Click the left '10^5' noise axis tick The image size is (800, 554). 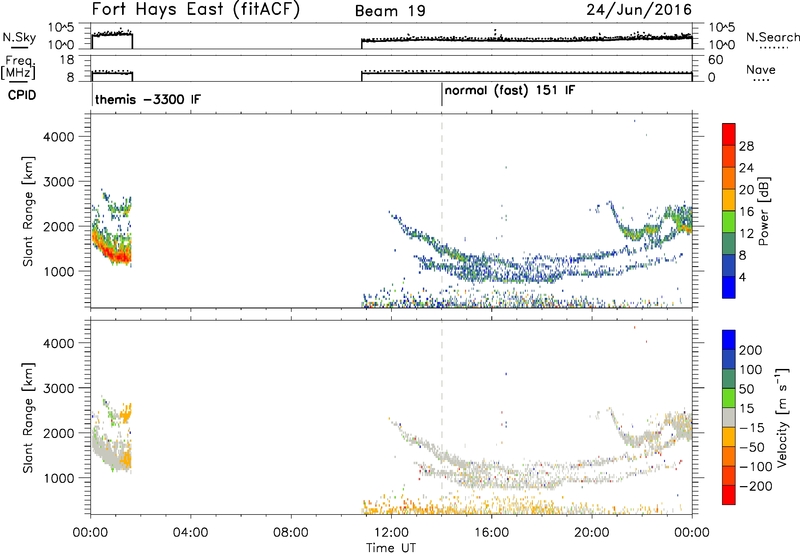pyautogui.click(x=62, y=28)
